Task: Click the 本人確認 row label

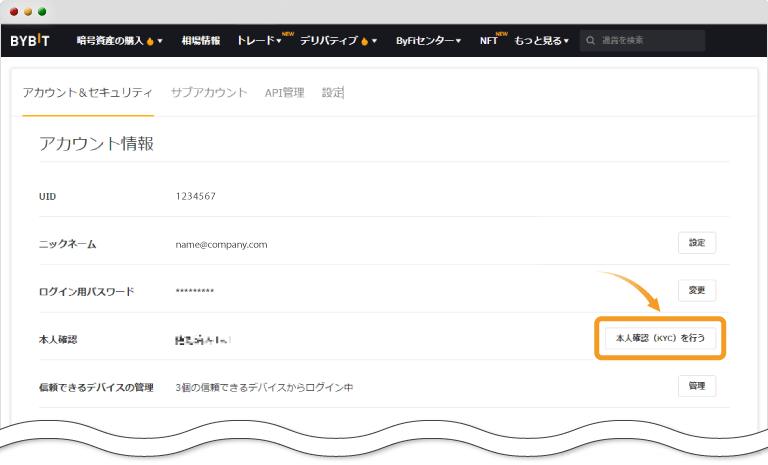Action: (x=58, y=339)
